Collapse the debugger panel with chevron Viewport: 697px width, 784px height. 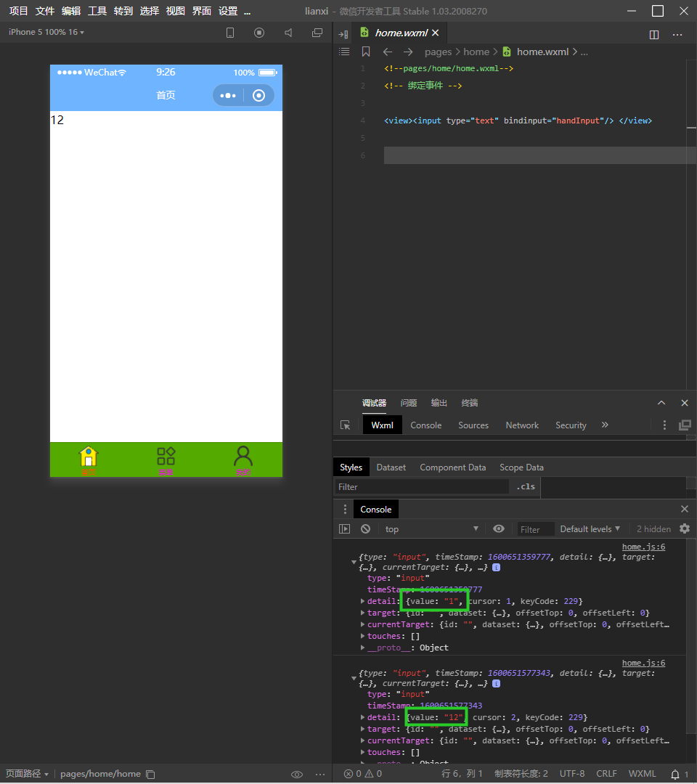tap(661, 403)
